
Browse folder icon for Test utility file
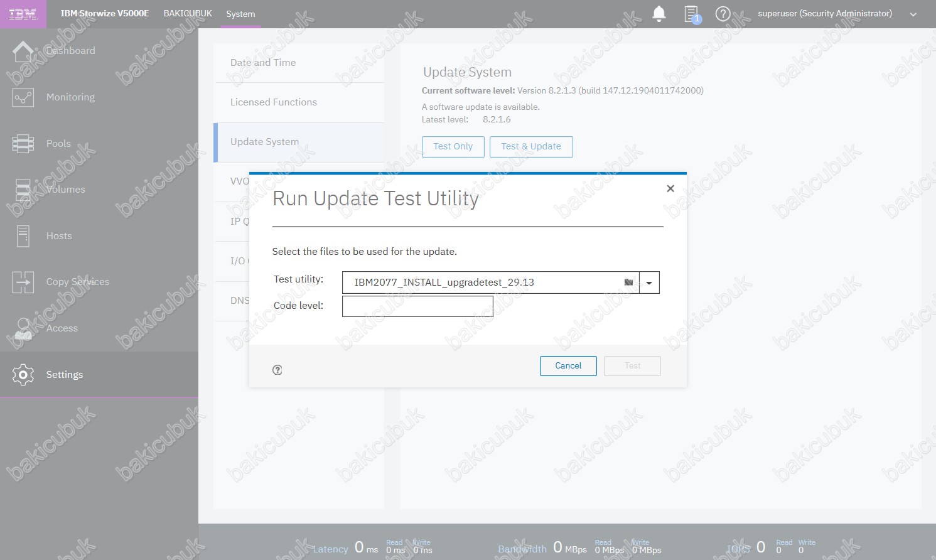click(x=628, y=283)
